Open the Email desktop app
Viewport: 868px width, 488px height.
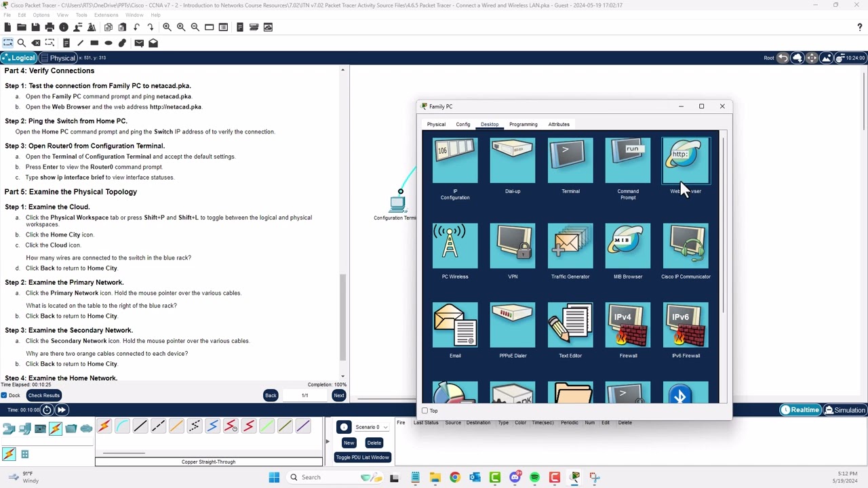coord(455,325)
